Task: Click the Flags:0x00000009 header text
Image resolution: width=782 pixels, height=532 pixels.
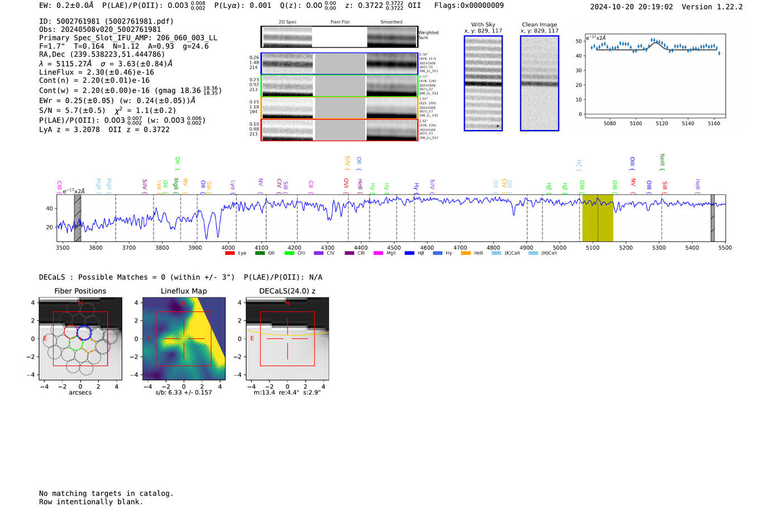Action: pos(469,6)
